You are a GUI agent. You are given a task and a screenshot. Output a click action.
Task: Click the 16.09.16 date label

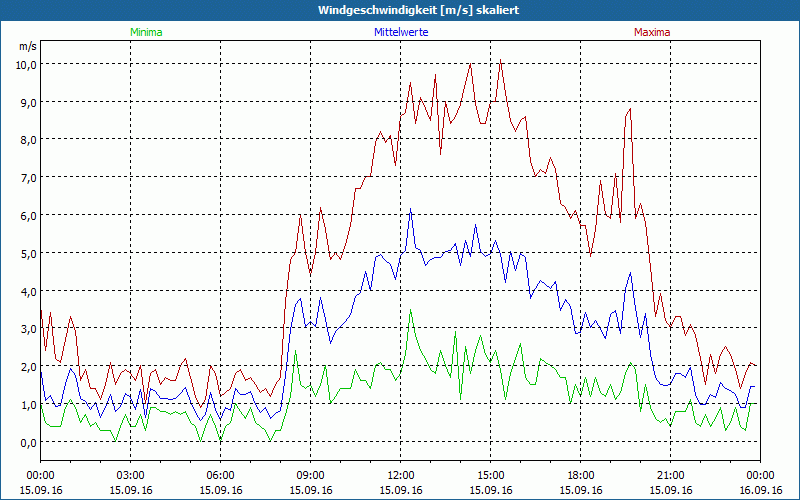[x=760, y=490]
